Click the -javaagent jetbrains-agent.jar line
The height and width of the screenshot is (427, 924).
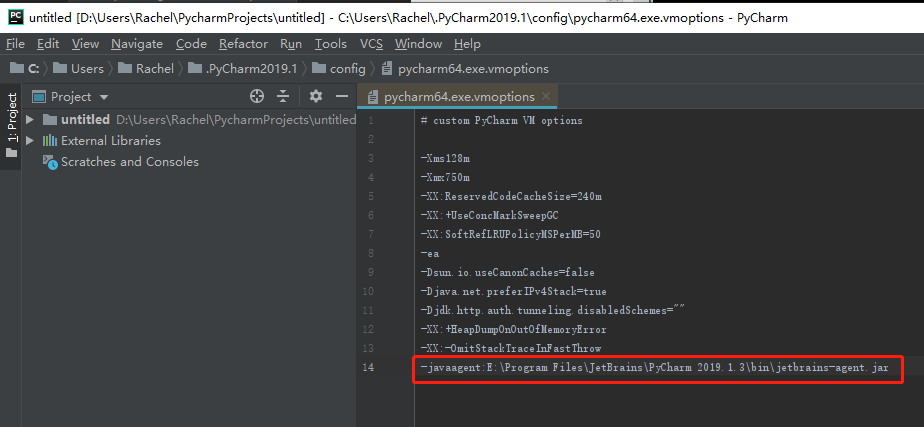click(654, 368)
